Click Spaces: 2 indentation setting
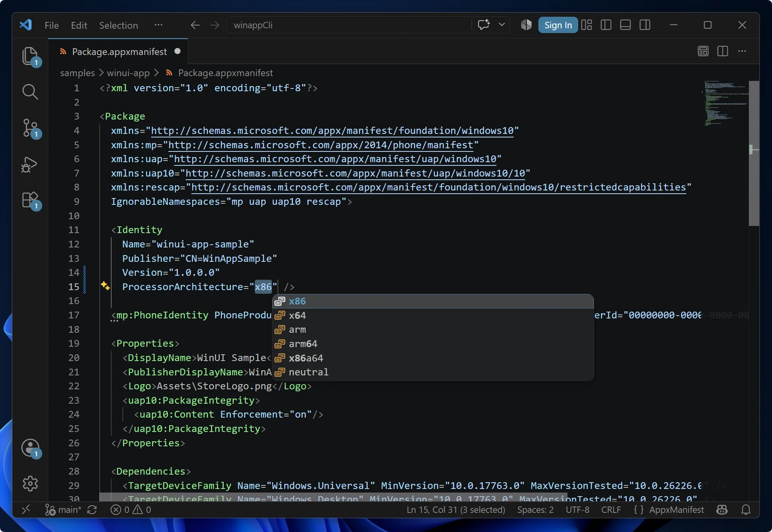This screenshot has width=772, height=532. point(535,510)
